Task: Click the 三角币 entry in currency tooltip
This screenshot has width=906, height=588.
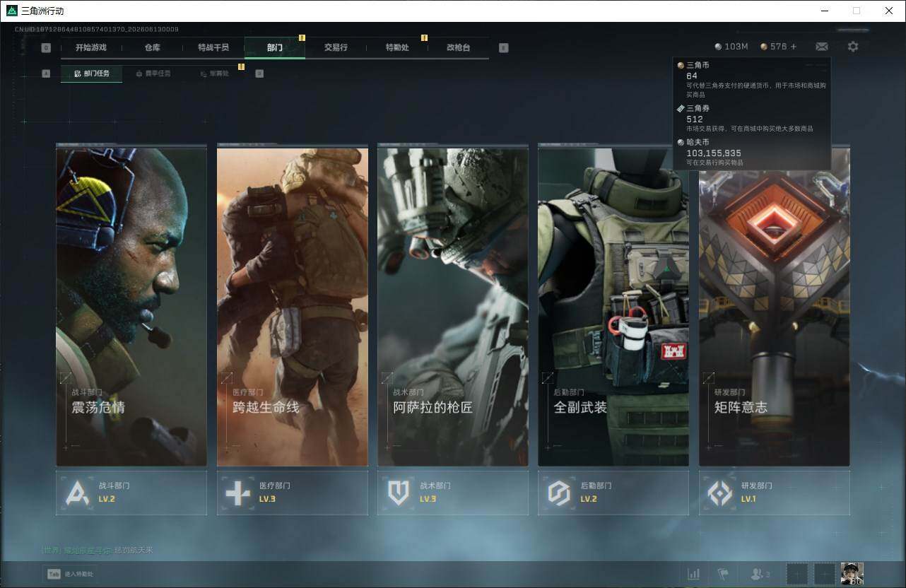Action: point(753,80)
